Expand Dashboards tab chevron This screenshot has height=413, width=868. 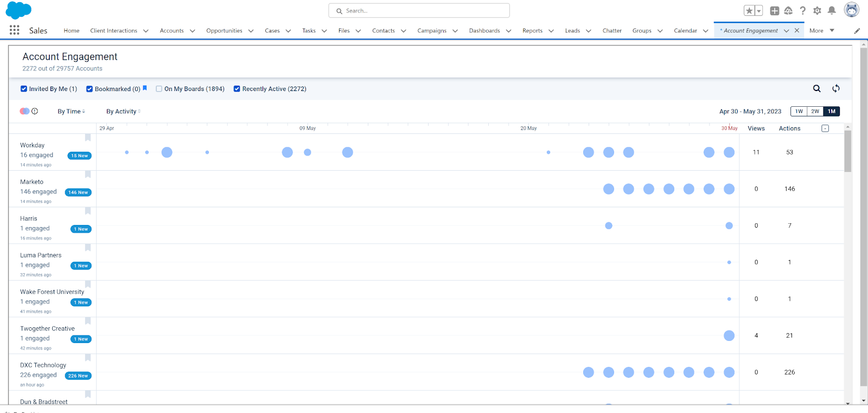pyautogui.click(x=509, y=31)
